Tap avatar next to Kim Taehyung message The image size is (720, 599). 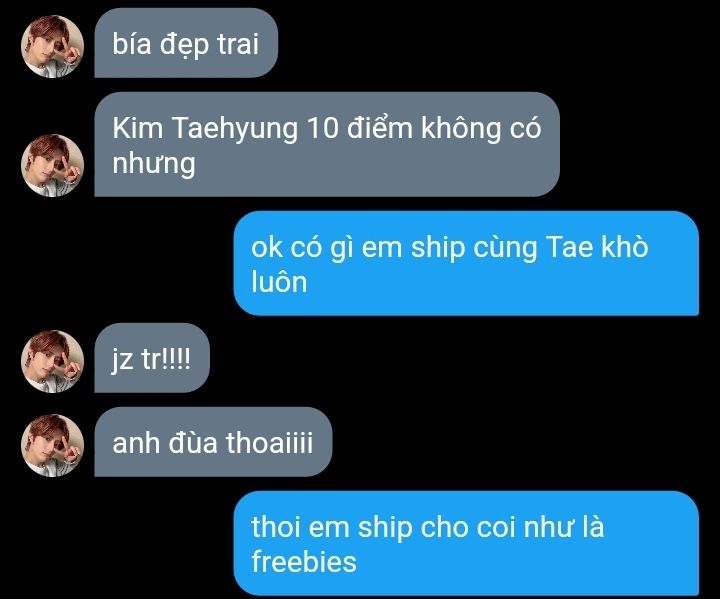coord(52,165)
